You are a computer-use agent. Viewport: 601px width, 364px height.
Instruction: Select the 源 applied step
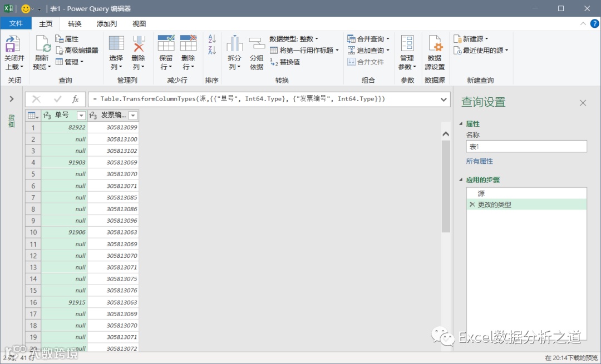pos(526,193)
